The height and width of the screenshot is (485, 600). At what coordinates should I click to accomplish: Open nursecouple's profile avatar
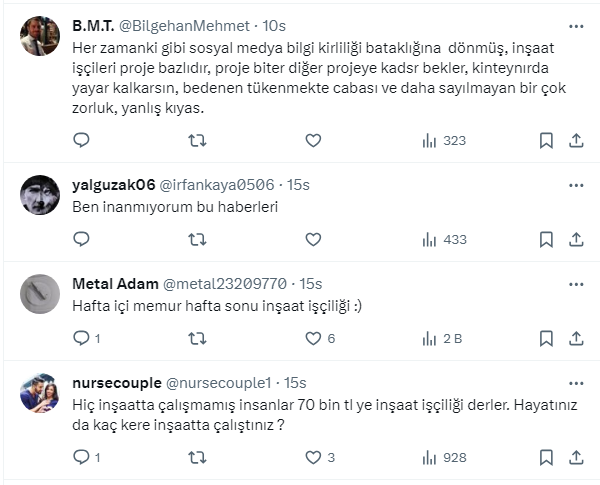click(x=40, y=393)
